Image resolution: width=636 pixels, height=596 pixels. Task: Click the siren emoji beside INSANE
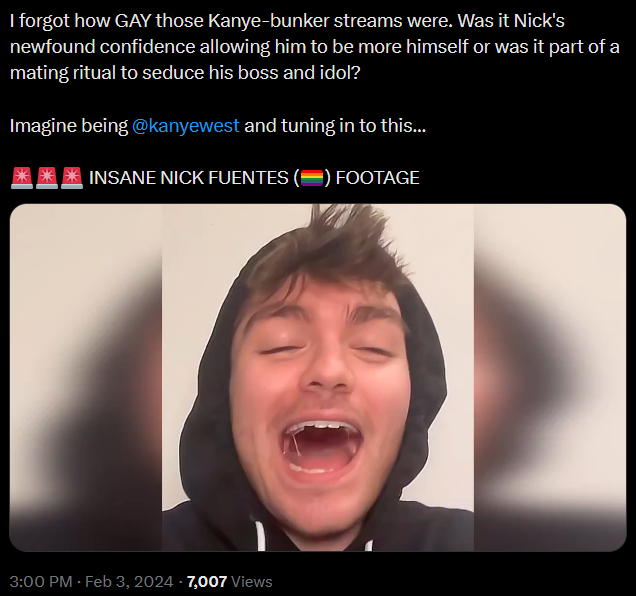pyautogui.click(x=72, y=178)
